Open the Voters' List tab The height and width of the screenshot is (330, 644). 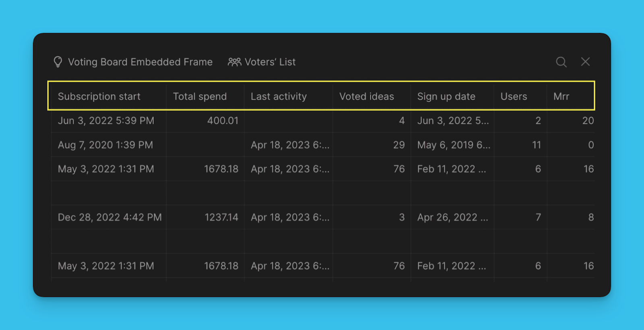(x=270, y=62)
